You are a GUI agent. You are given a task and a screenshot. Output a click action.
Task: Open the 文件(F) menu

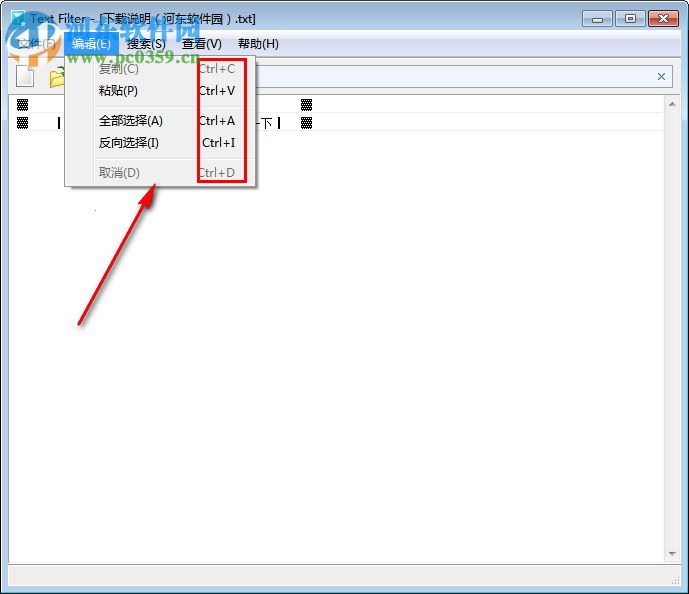[x=36, y=43]
